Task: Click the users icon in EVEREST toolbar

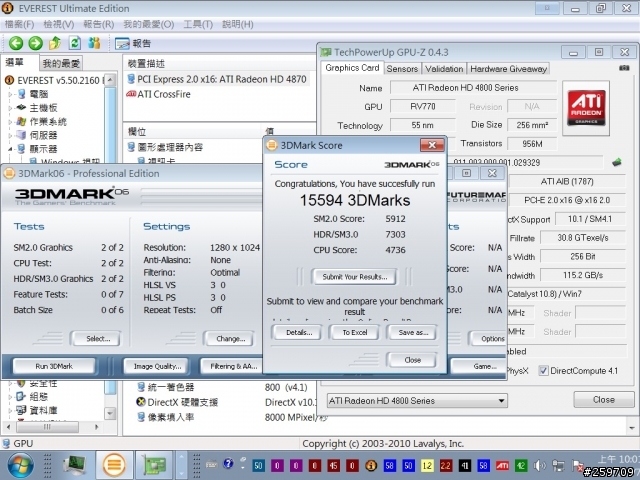Action: [94, 43]
